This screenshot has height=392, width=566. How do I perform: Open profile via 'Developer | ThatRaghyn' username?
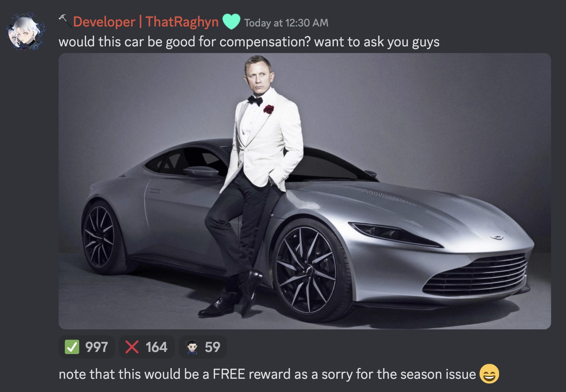(146, 22)
